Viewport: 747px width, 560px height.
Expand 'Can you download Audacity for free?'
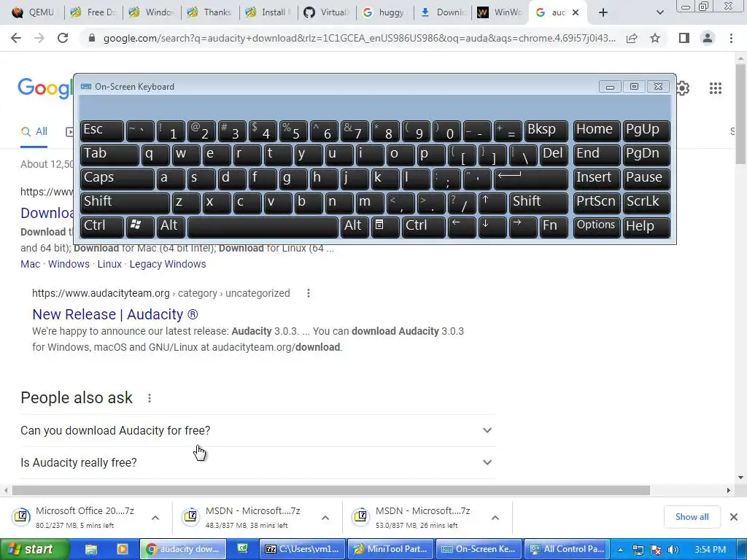click(x=258, y=430)
